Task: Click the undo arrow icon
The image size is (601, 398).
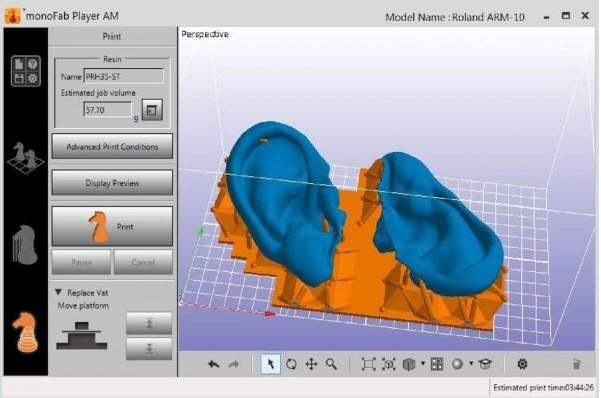Action: coord(213,364)
